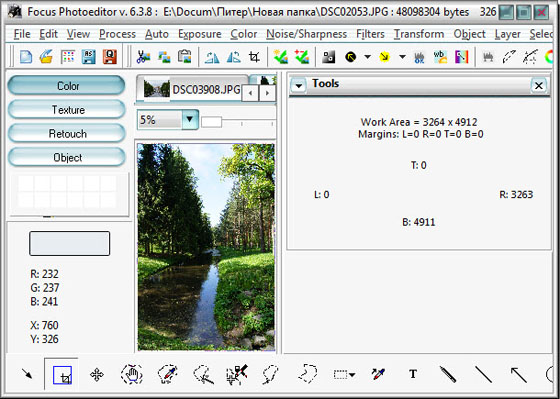
Task: Open a file with folder icon
Action: click(x=46, y=57)
